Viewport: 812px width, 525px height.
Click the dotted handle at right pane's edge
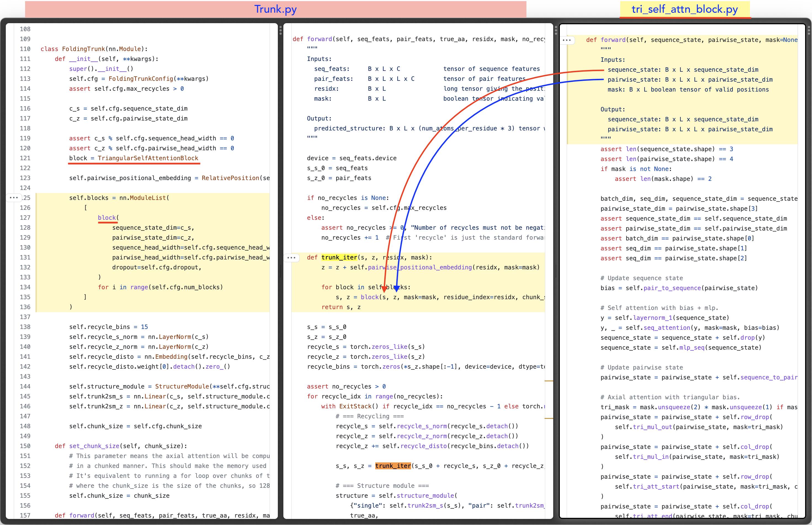[x=809, y=30]
